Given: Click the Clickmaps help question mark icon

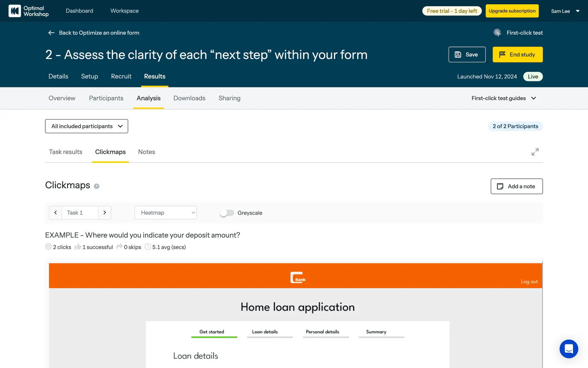Looking at the screenshot, I should (96, 186).
